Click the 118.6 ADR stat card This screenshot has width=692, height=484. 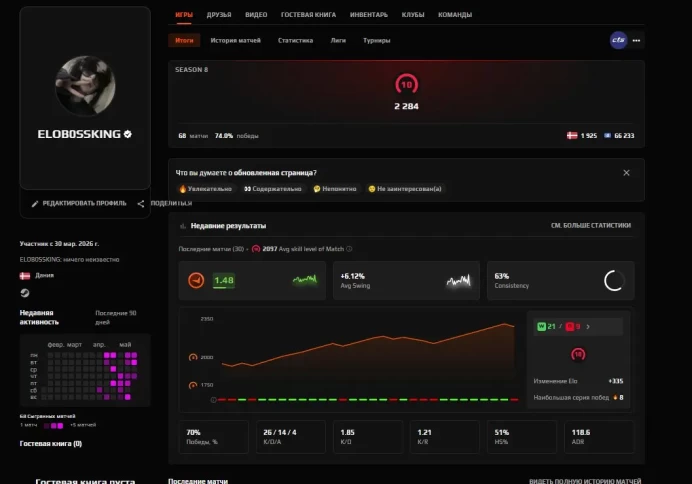[599, 437]
